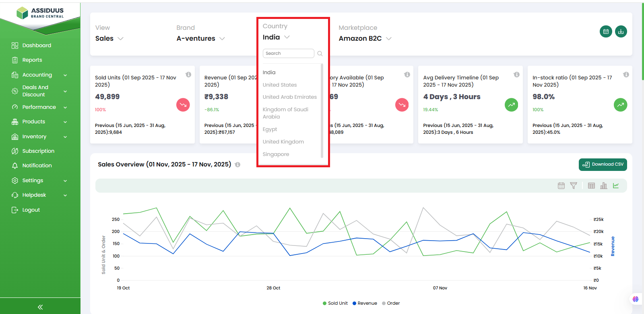
Task: Select the line chart view icon
Action: (x=616, y=186)
